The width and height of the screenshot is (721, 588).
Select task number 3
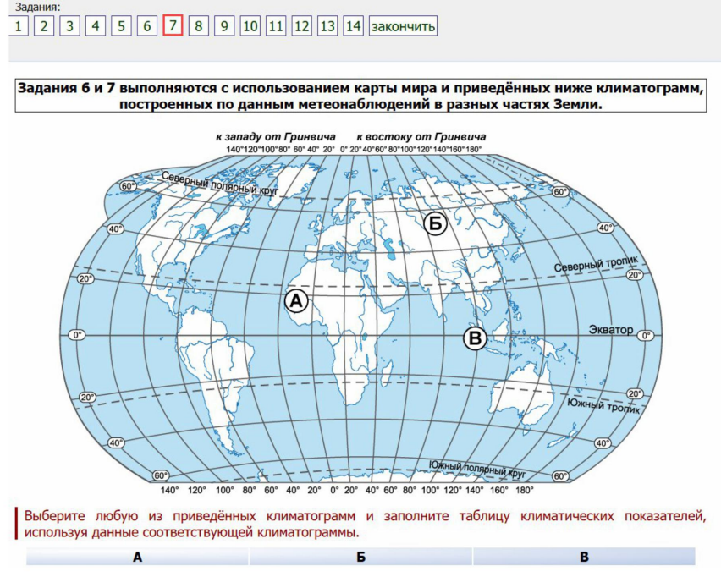tap(69, 26)
